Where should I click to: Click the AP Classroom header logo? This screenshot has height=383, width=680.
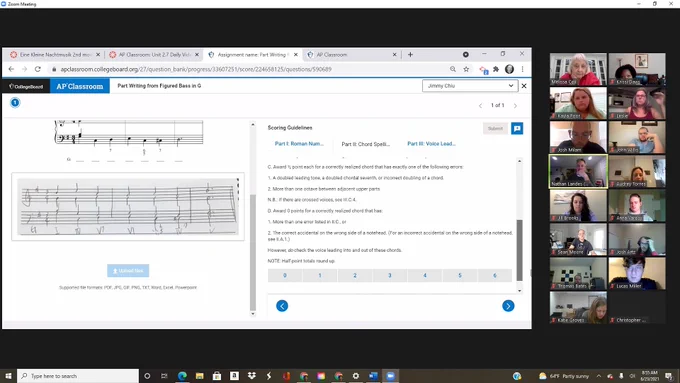(x=80, y=86)
